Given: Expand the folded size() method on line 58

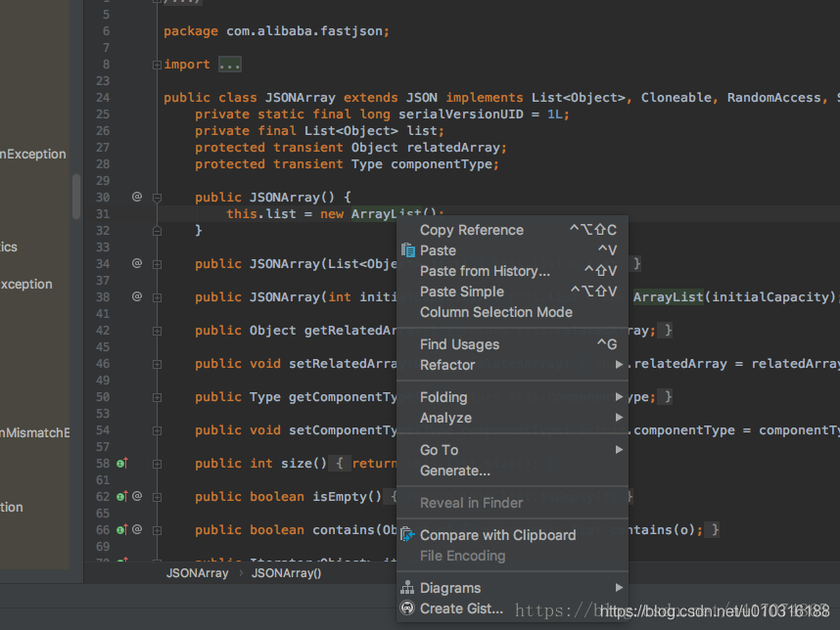Looking at the screenshot, I should tap(157, 464).
